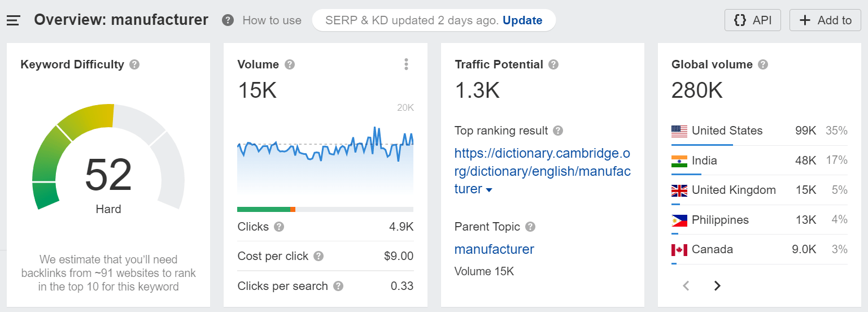Click the Update SERP link
This screenshot has height=312, width=868.
click(x=522, y=20)
